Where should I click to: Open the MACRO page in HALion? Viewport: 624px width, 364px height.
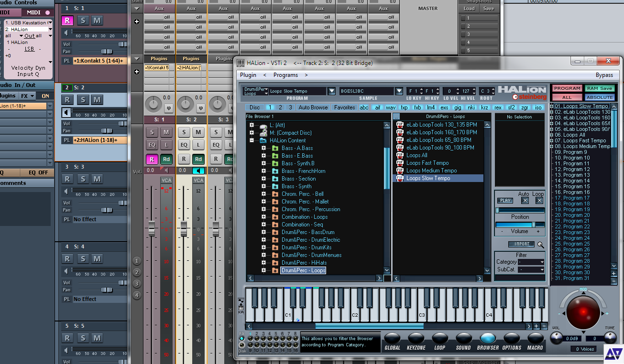pyautogui.click(x=535, y=339)
